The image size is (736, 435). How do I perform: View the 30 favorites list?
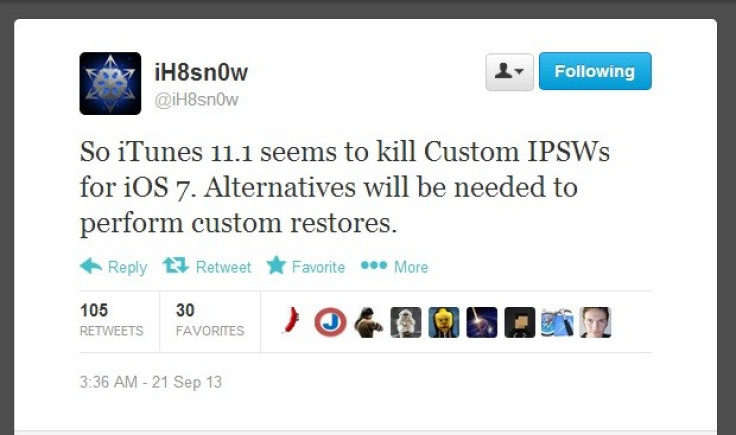click(210, 320)
